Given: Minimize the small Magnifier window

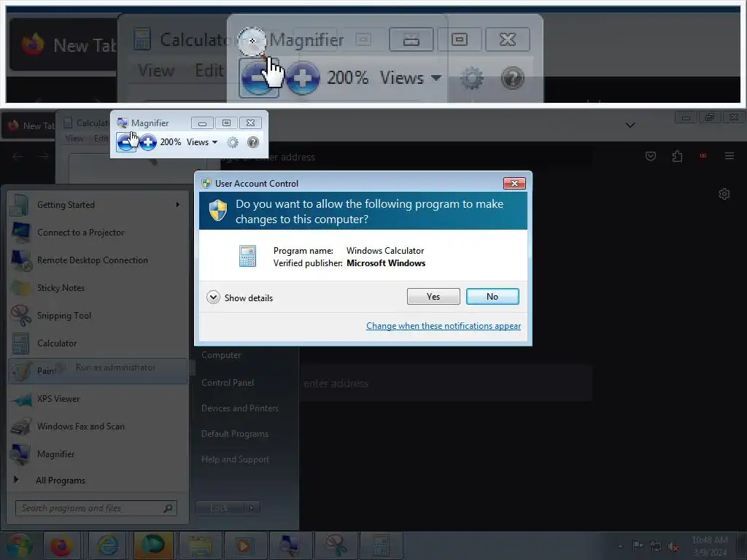Looking at the screenshot, I should click(x=202, y=123).
